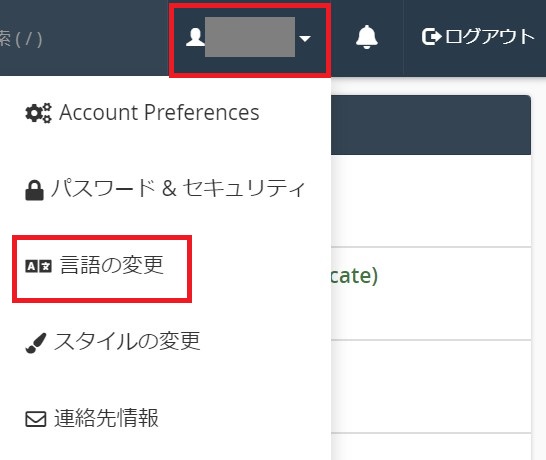The height and width of the screenshot is (460, 546).
Task: Expand the user menu caret arrow
Action: pyautogui.click(x=305, y=38)
